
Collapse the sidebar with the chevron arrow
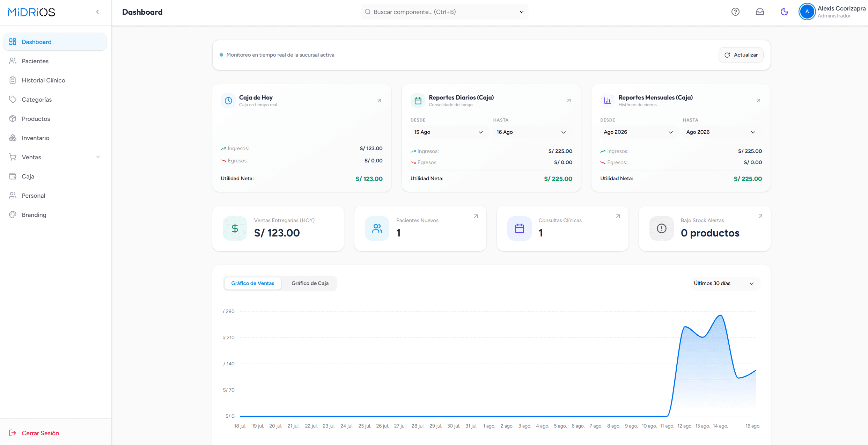pyautogui.click(x=97, y=12)
